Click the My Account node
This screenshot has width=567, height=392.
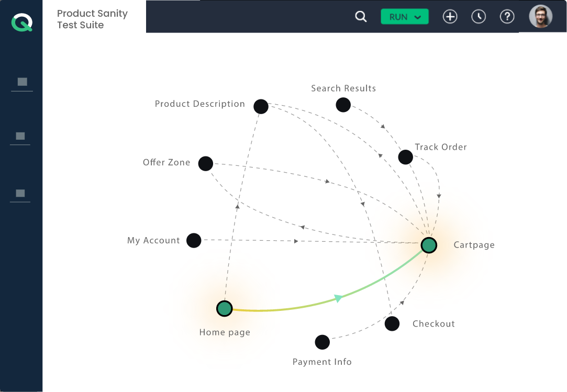point(194,240)
